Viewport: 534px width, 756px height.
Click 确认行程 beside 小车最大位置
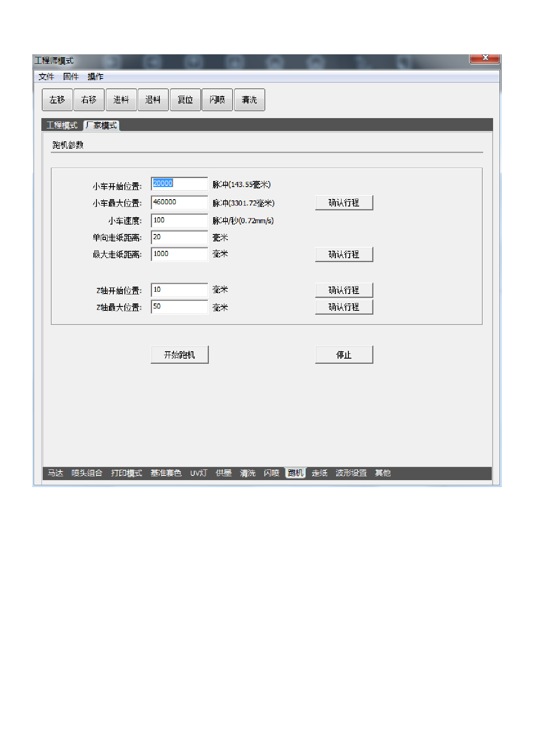[344, 203]
